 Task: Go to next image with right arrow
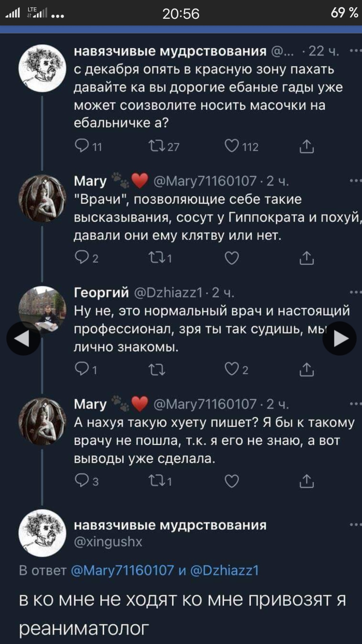(339, 338)
